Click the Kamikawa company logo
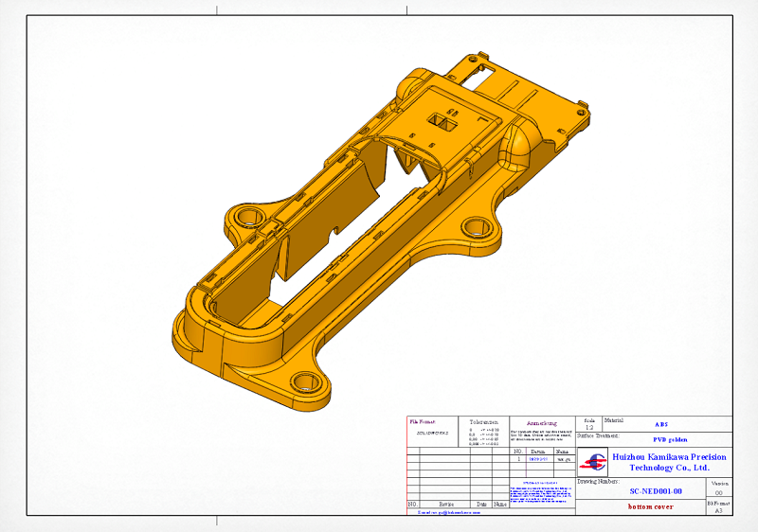The width and height of the screenshot is (758, 532). pos(595,462)
